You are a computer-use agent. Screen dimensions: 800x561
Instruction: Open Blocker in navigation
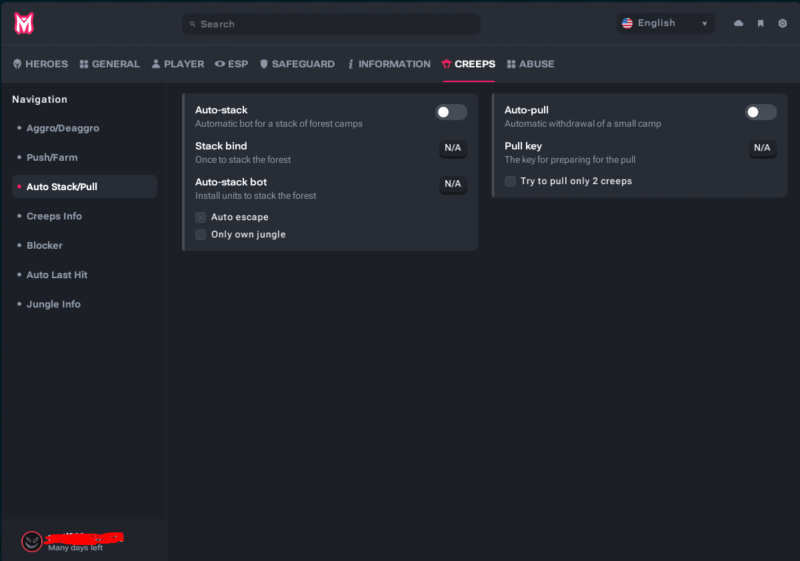click(x=84, y=245)
